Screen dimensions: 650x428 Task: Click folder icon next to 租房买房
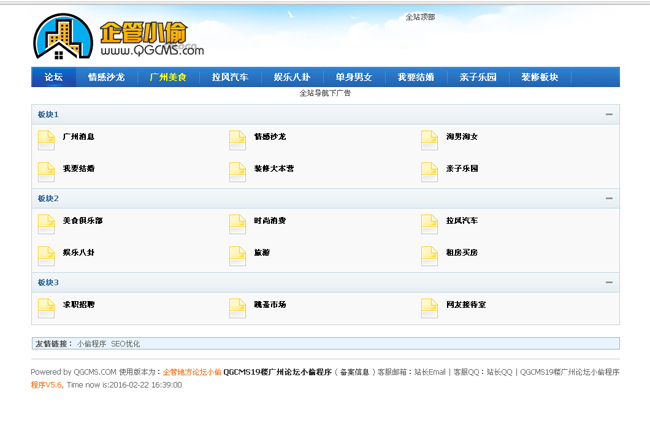[x=429, y=256]
